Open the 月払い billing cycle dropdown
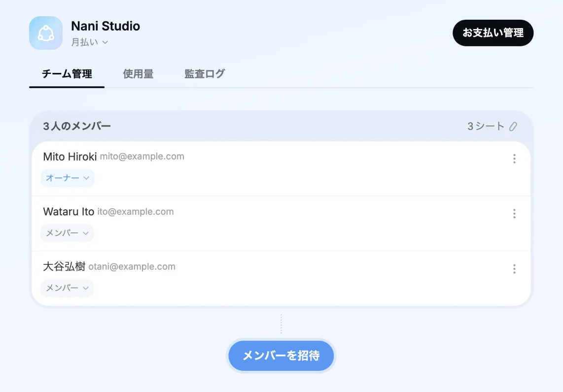This screenshot has height=392, width=563. point(89,42)
